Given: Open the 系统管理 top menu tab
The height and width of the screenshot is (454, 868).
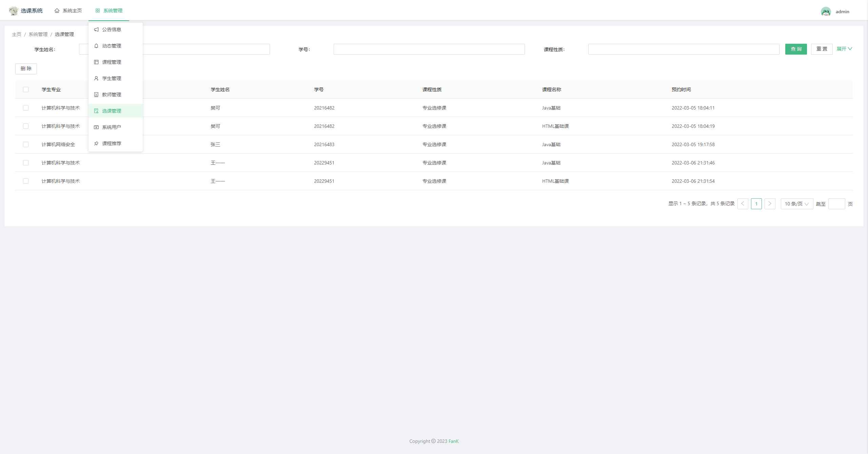Looking at the screenshot, I should click(x=109, y=11).
